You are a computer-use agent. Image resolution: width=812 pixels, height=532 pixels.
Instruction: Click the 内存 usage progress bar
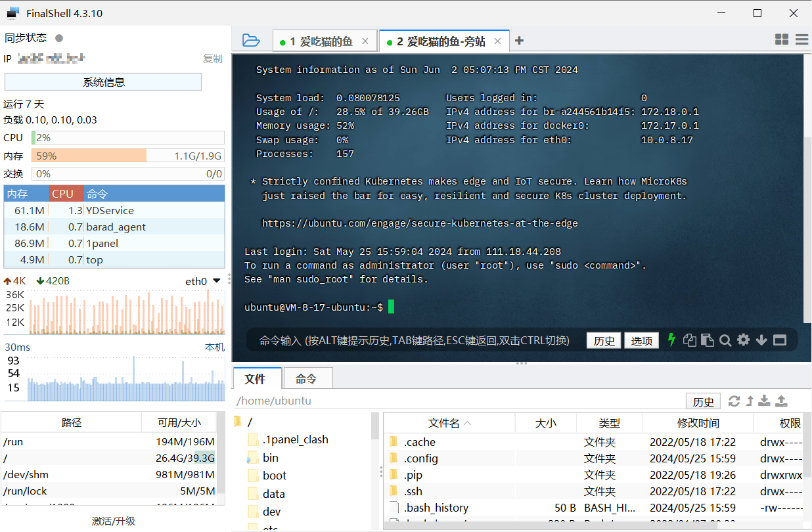click(x=127, y=156)
